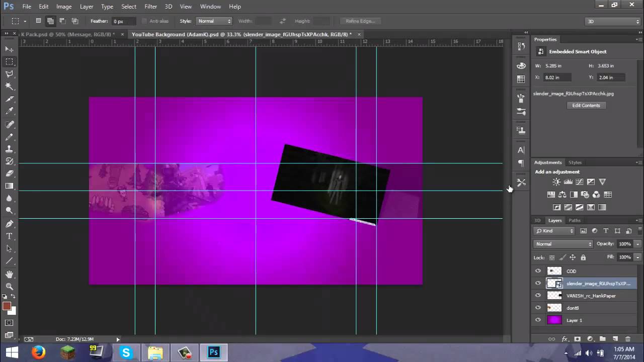Hide the VANISH_rc_HankPaper layer
The image size is (644, 362).
click(x=538, y=296)
